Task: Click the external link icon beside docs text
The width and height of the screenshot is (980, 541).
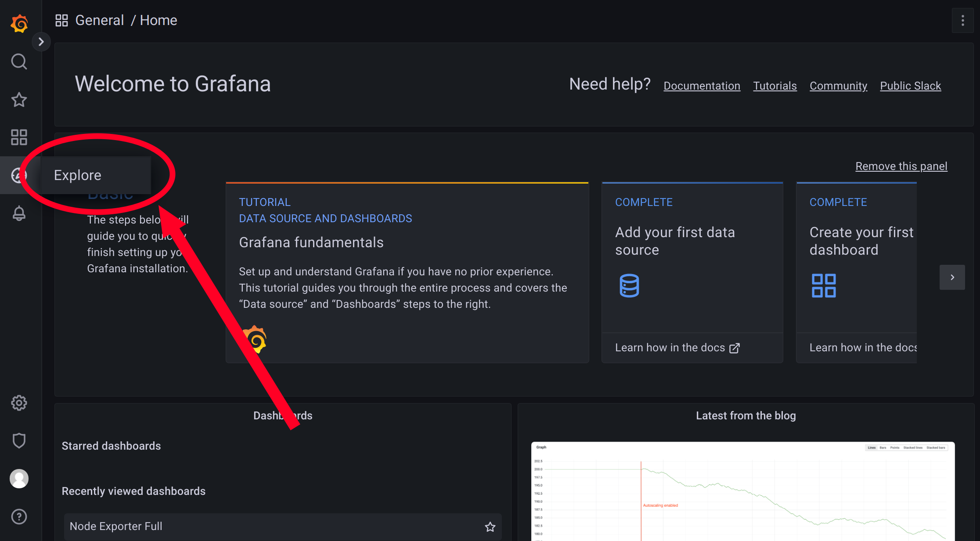Action: coord(735,348)
